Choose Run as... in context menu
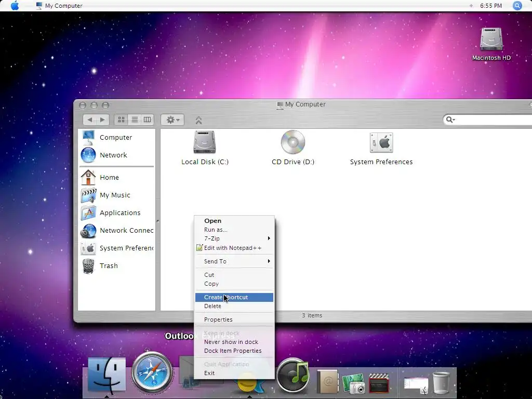 (234, 230)
